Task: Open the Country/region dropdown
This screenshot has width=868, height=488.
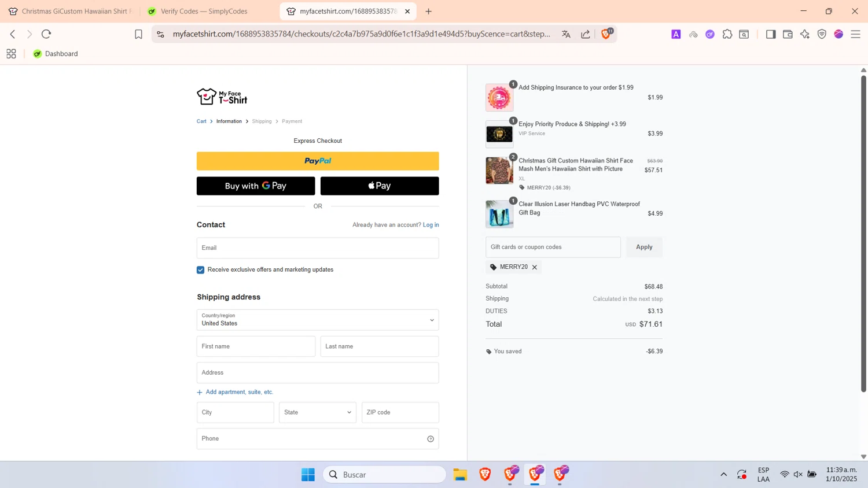Action: pos(318,320)
